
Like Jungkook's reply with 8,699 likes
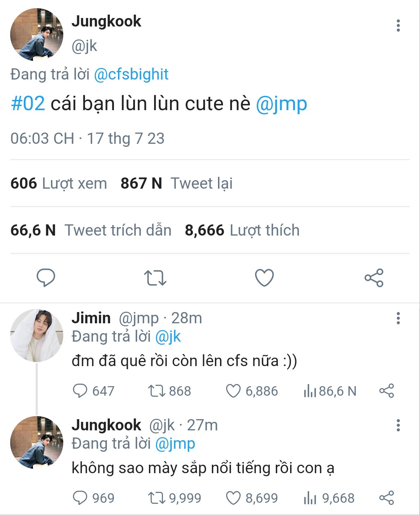coord(233,498)
